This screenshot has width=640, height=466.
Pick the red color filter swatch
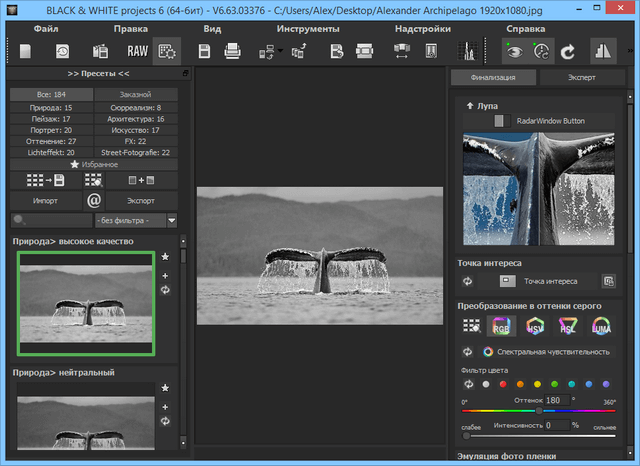coord(502,384)
